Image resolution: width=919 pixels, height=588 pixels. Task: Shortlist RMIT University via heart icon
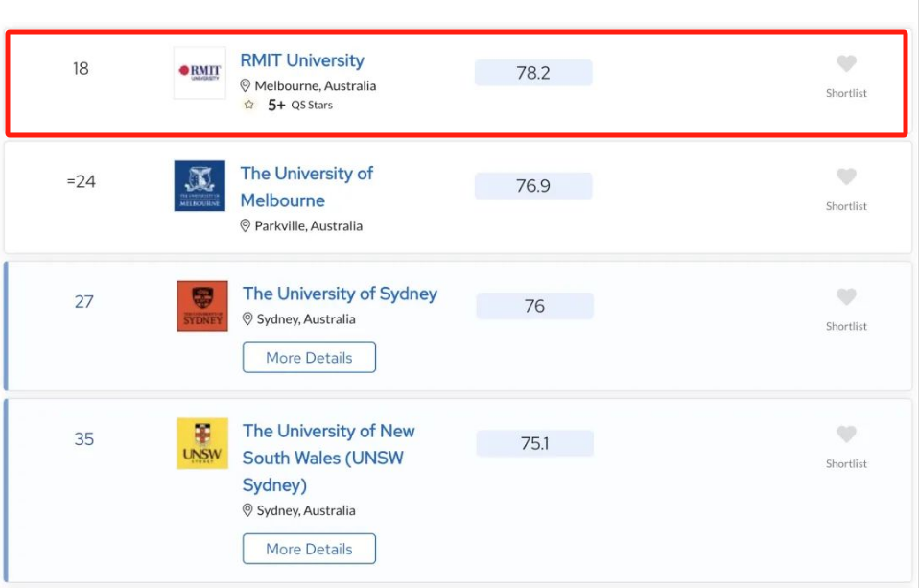(846, 63)
